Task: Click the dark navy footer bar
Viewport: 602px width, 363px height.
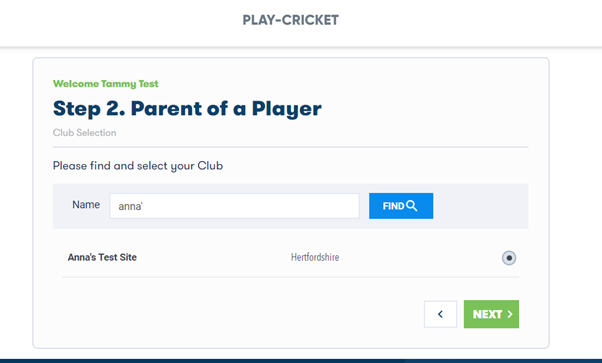Action: pos(301,361)
